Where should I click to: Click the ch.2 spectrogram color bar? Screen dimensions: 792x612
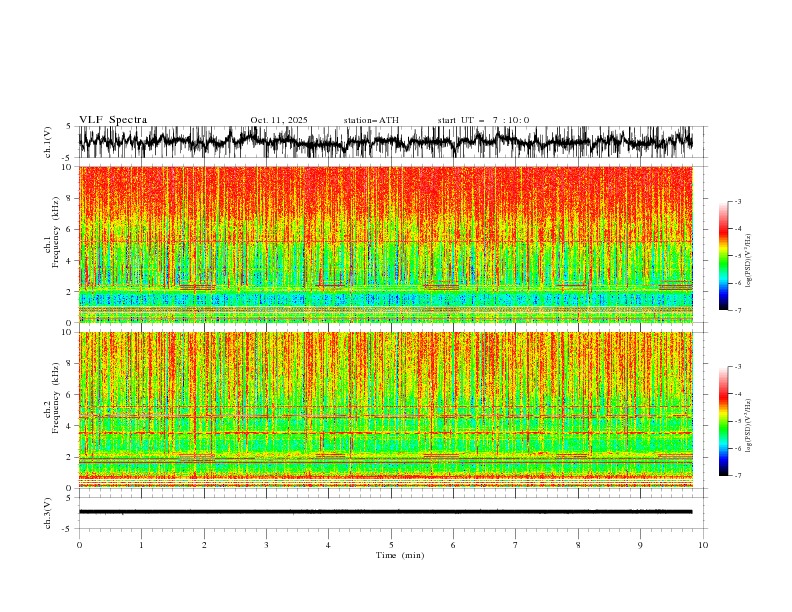pos(724,421)
